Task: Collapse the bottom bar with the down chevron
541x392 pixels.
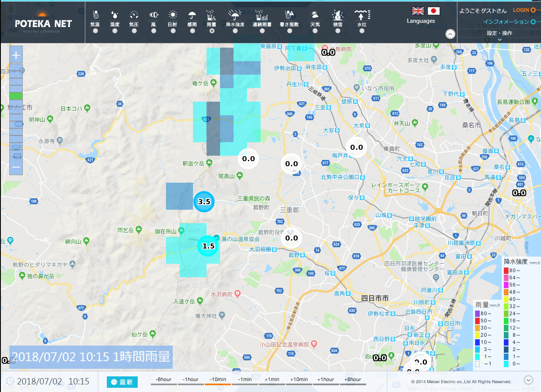Action: 527,379
